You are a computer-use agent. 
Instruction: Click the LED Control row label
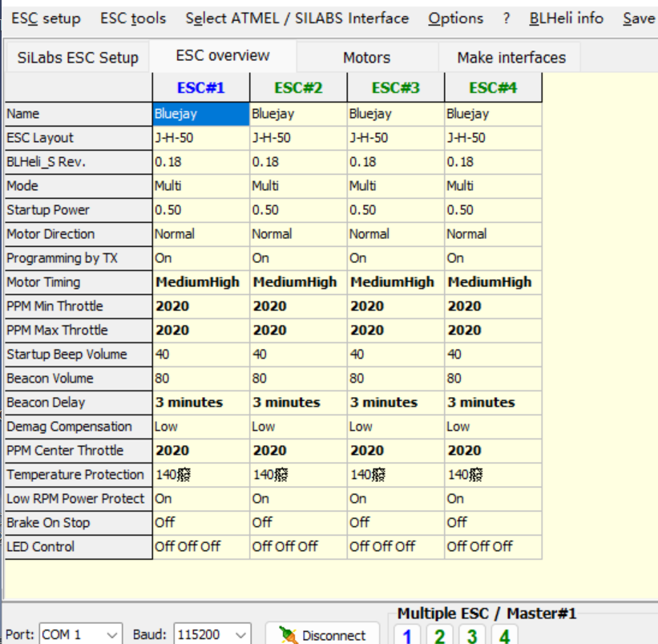tap(79, 547)
